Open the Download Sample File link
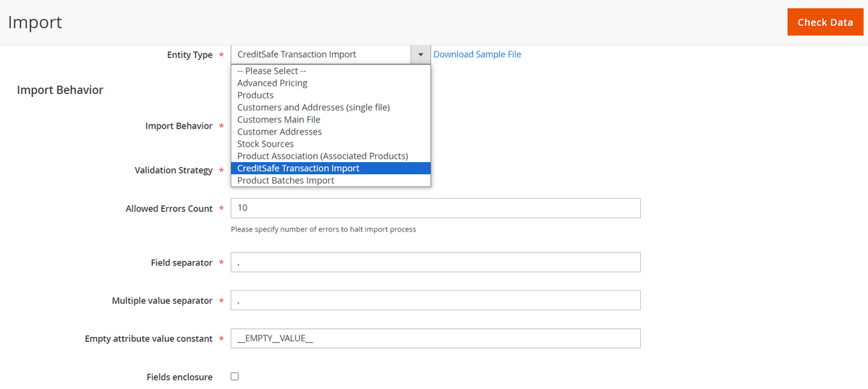The image size is (868, 389). pos(477,54)
